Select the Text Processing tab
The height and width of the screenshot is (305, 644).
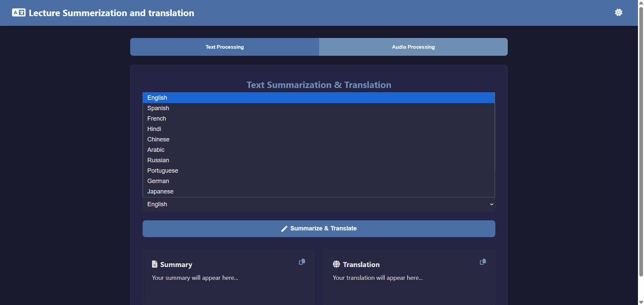[x=224, y=47]
